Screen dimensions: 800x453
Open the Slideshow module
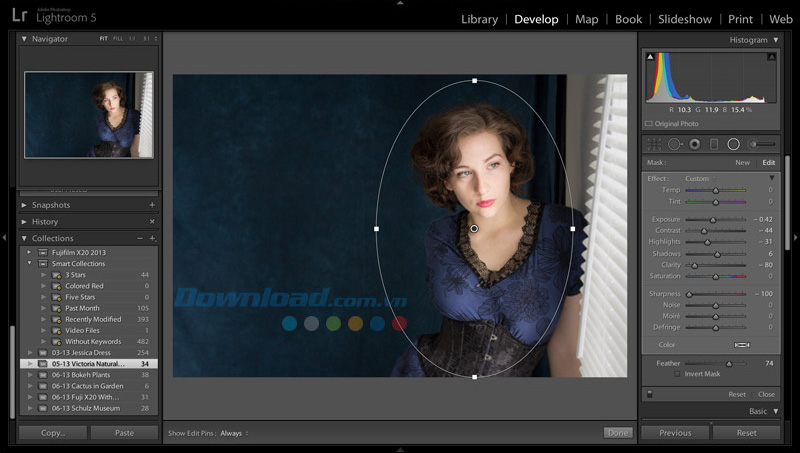[x=685, y=19]
